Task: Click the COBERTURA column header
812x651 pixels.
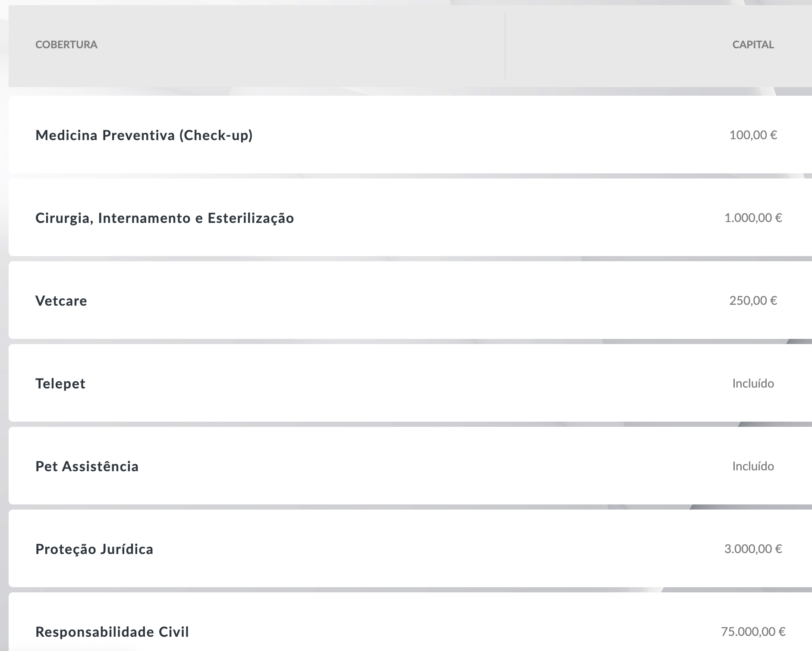Action: [66, 45]
